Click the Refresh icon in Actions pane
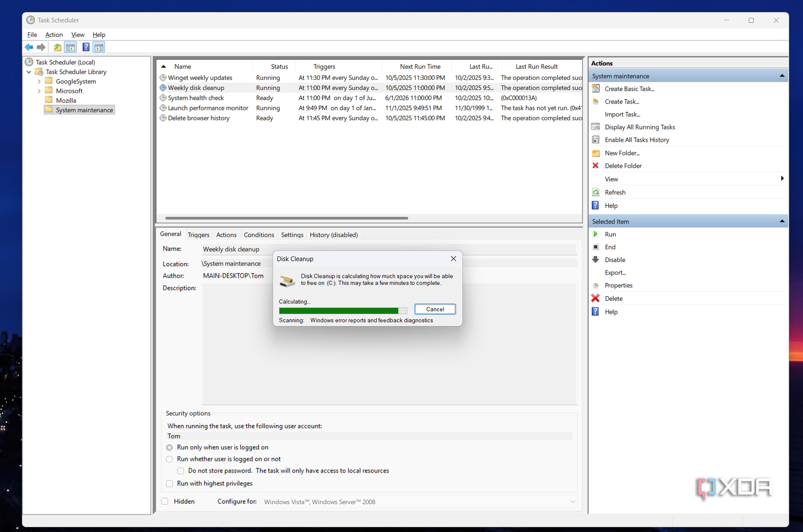This screenshot has height=532, width=803. [x=596, y=192]
